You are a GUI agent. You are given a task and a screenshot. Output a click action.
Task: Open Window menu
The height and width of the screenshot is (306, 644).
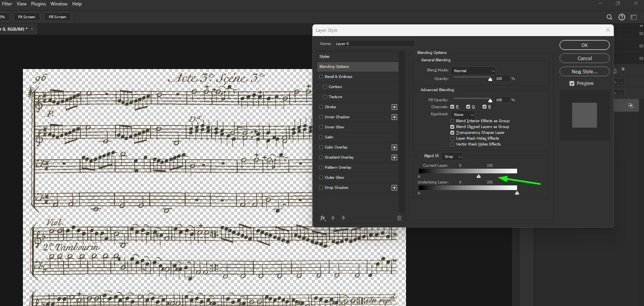(x=59, y=4)
